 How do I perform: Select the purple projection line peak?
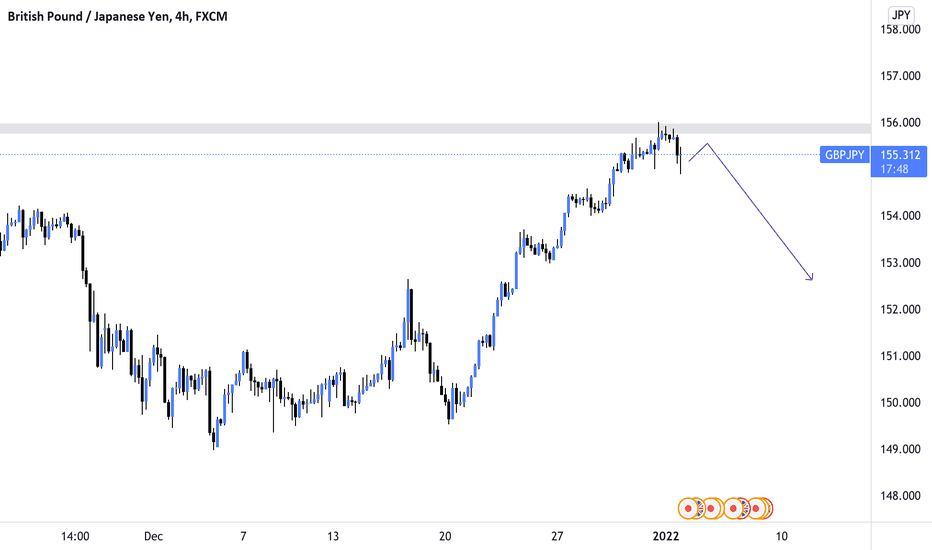pos(707,144)
